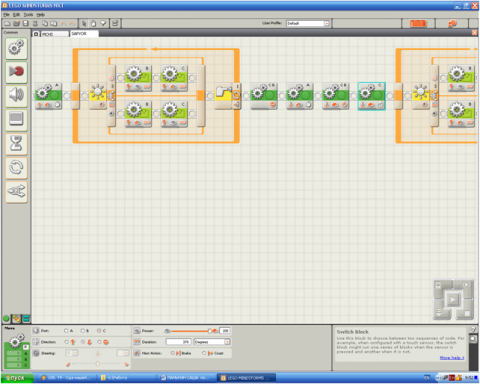Select the Move block in the palette
Viewport: 480px width, 384px height.
[x=16, y=48]
